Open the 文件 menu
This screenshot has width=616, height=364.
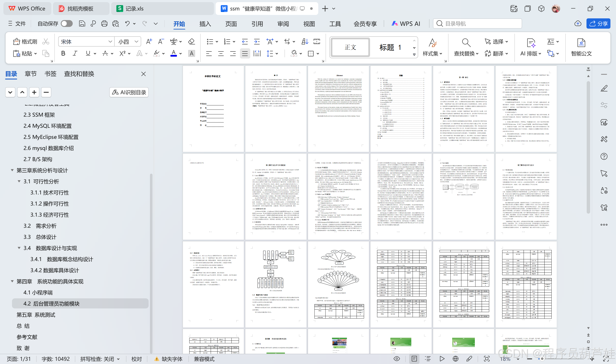pyautogui.click(x=17, y=23)
